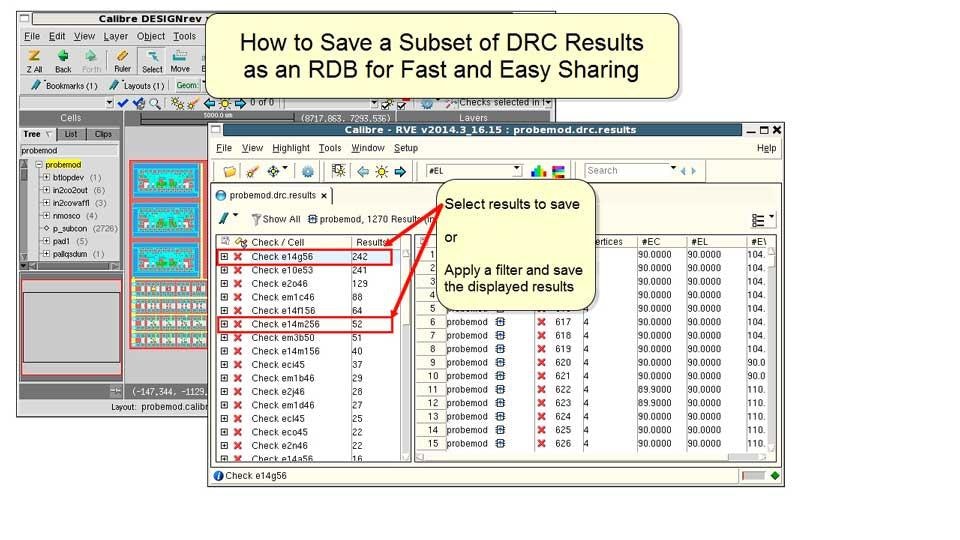Switch to List tab in Cells panel
Image resolution: width=960 pixels, height=540 pixels.
tap(71, 134)
